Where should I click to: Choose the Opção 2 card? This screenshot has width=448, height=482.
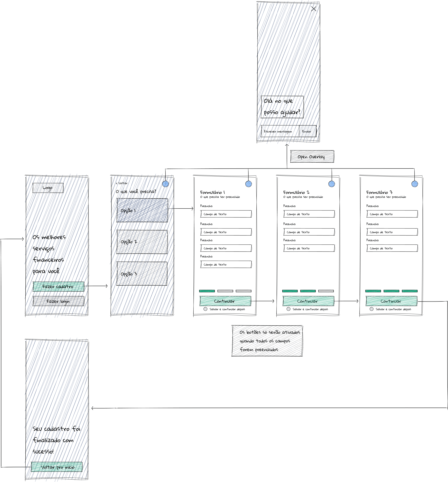coord(142,242)
